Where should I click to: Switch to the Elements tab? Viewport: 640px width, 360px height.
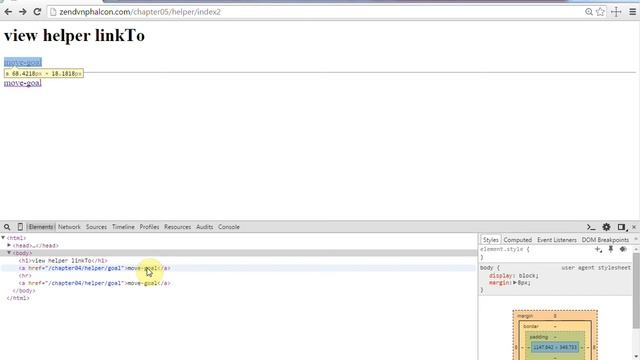40,227
